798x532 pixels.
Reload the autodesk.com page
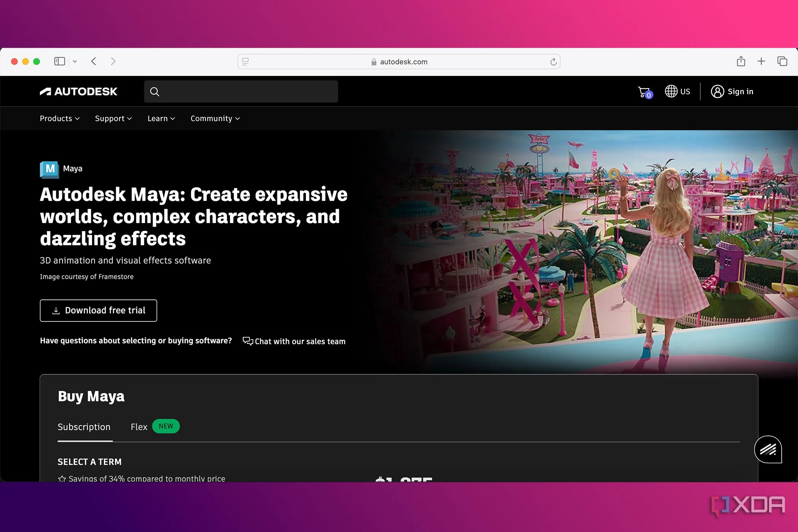pos(553,62)
